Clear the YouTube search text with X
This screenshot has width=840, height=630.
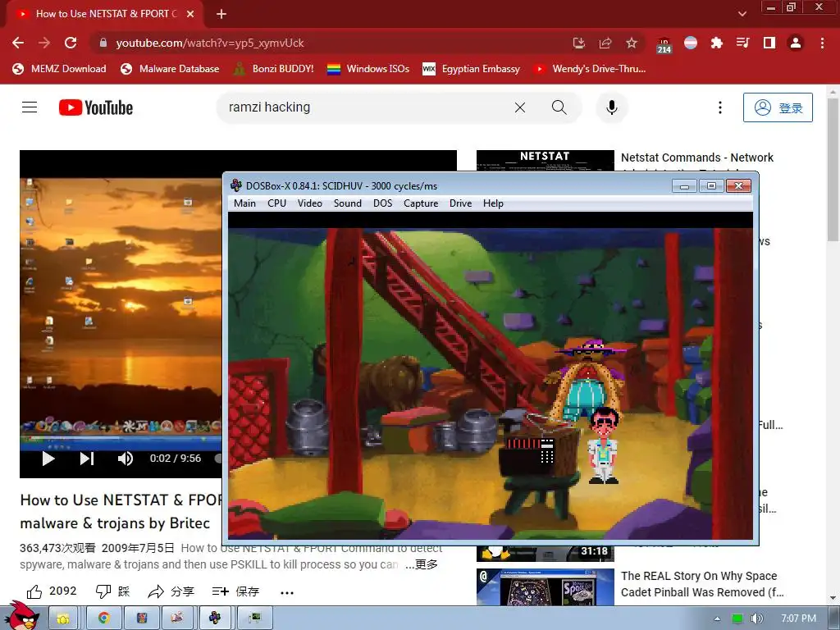tap(519, 107)
